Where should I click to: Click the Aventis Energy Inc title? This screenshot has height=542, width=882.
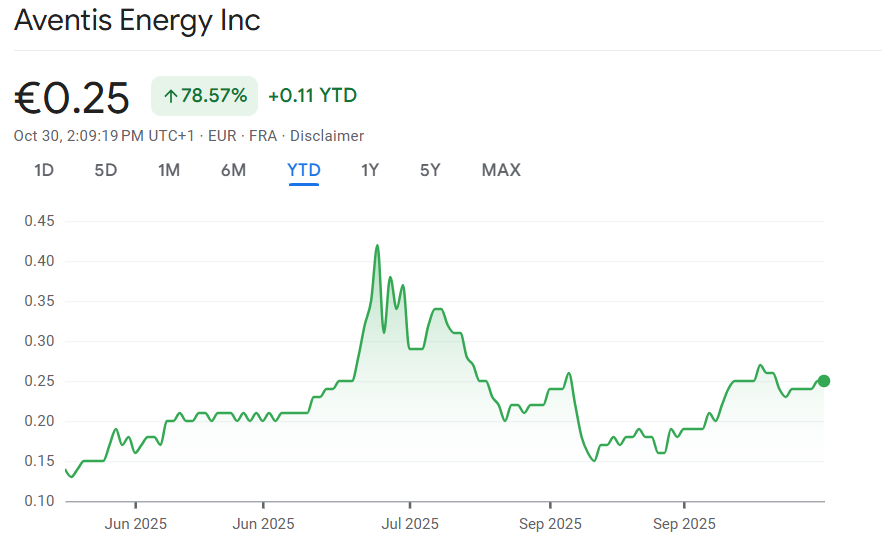coord(137,21)
